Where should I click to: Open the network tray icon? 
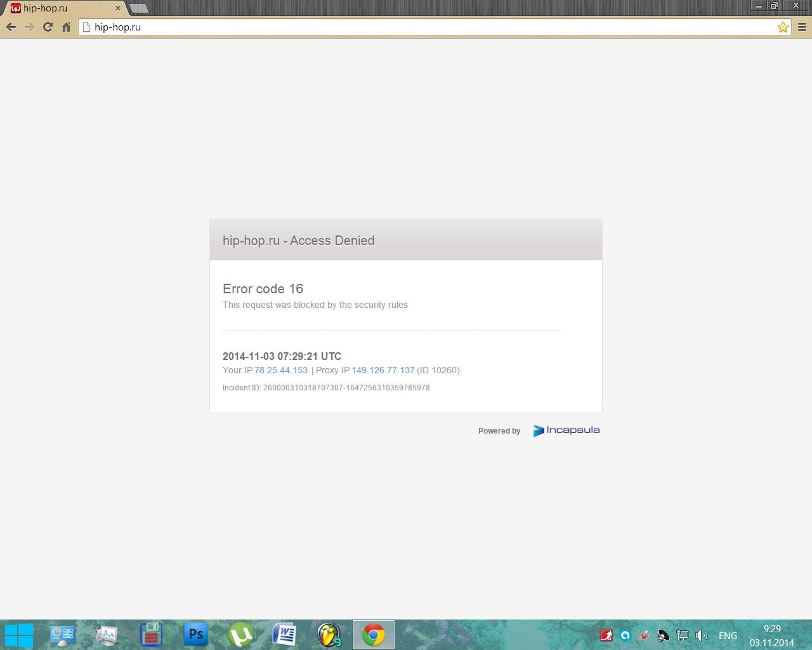click(683, 635)
